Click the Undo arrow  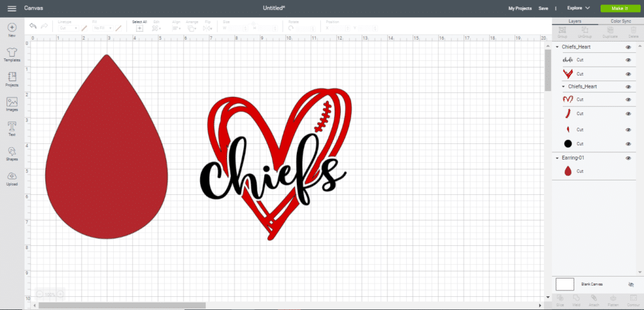click(x=33, y=26)
